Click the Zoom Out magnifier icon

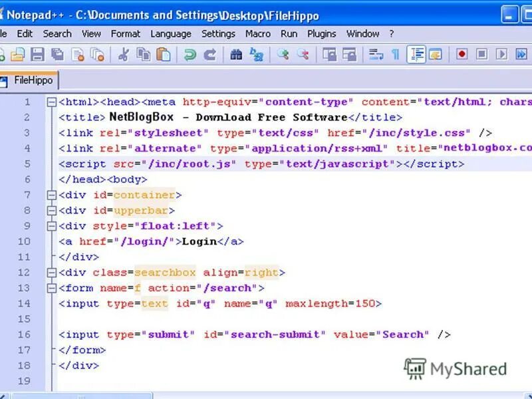click(x=303, y=55)
